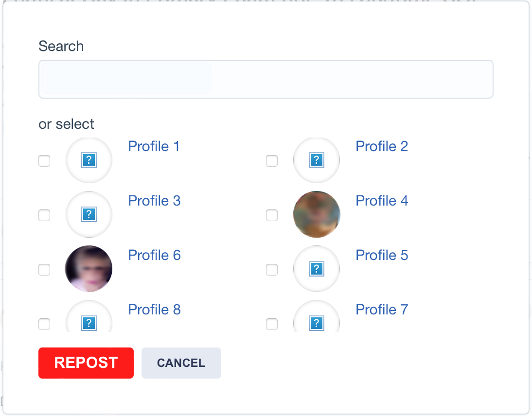Image resolution: width=532 pixels, height=416 pixels.
Task: Open the Profile 4 name link
Action: pos(382,201)
